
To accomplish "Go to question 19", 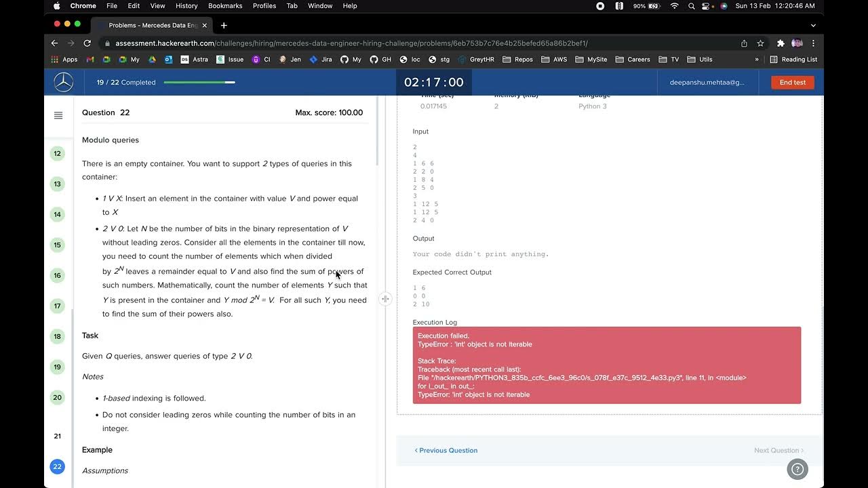I will pyautogui.click(x=58, y=367).
